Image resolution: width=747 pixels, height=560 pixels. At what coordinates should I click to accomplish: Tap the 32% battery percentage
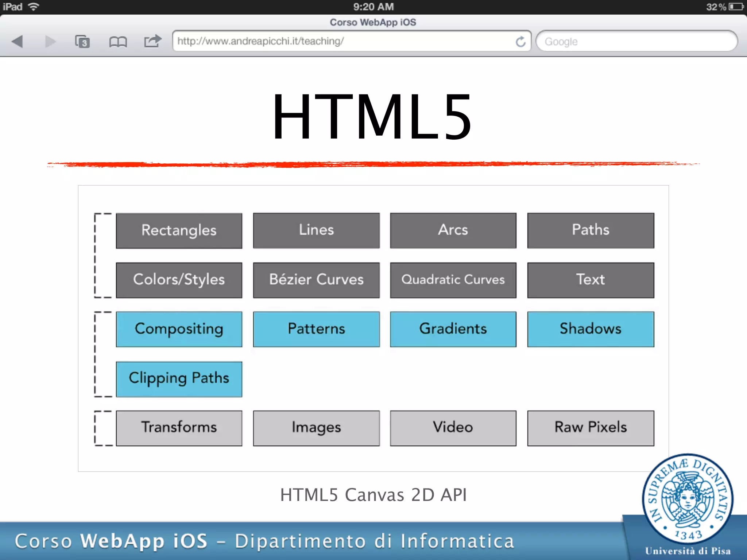click(x=716, y=7)
